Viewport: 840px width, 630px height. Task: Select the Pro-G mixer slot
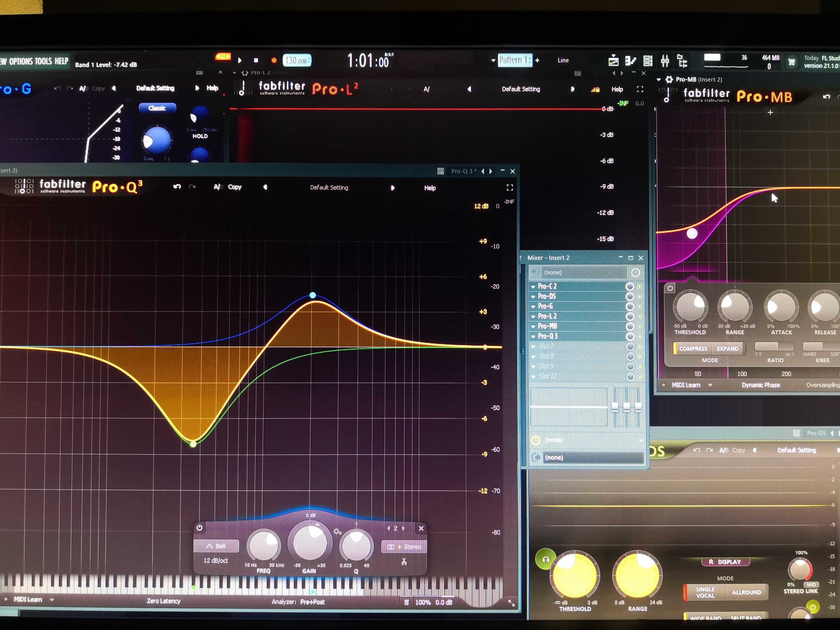[x=577, y=306]
